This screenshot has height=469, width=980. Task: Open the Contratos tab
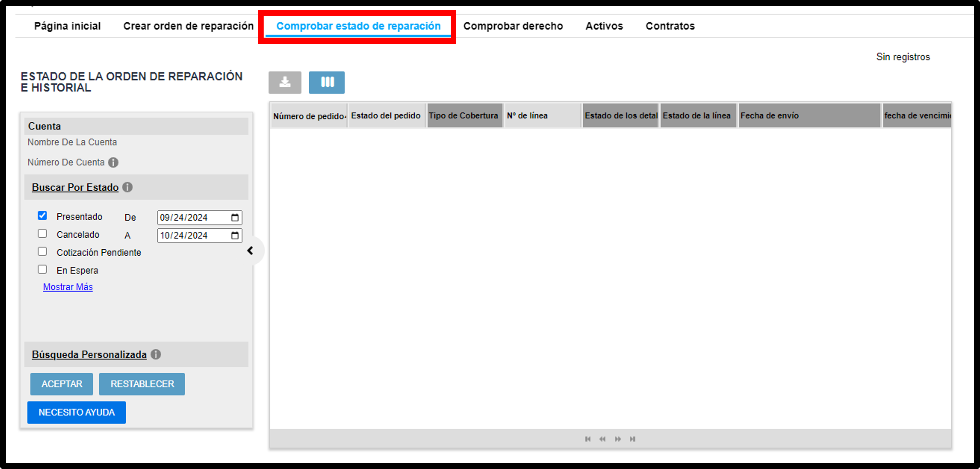(670, 26)
